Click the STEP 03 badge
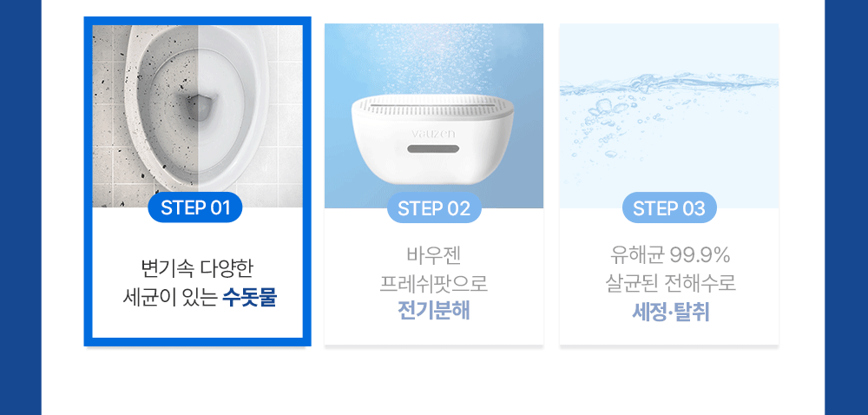This screenshot has height=415, width=868. click(x=669, y=208)
